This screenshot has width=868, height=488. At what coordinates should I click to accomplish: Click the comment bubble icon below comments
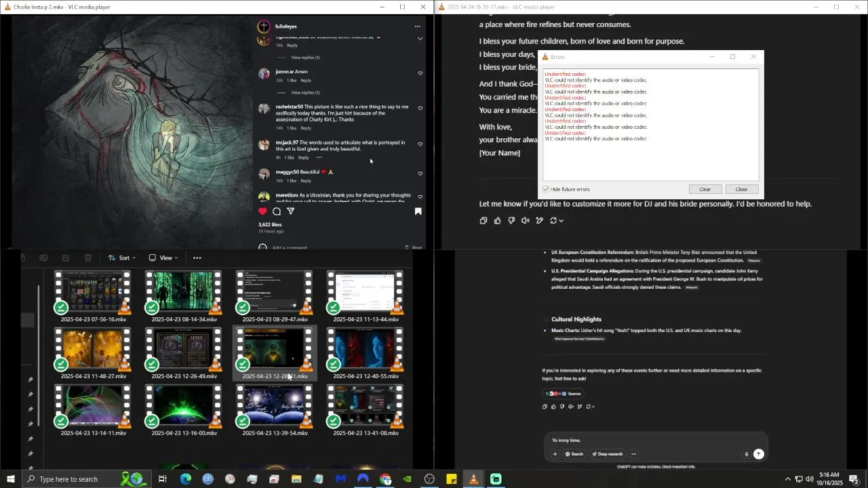pos(277,211)
